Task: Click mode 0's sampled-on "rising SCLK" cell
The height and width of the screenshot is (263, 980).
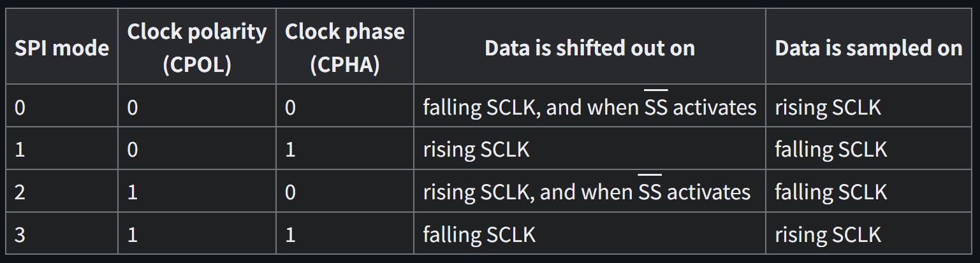Action: point(828,108)
